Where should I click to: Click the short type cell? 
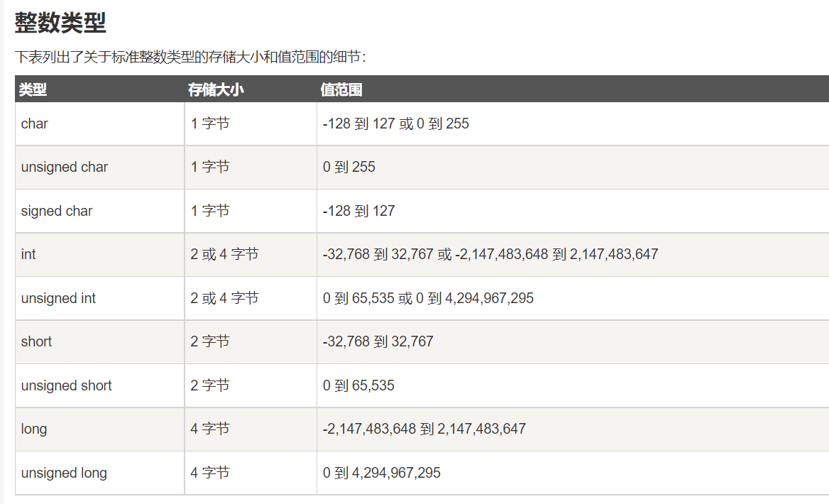coord(37,341)
